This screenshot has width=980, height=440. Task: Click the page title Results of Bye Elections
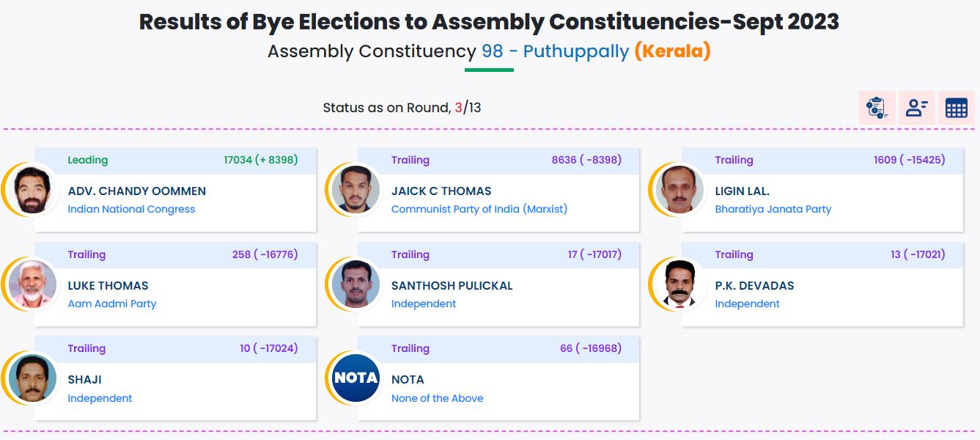[489, 21]
